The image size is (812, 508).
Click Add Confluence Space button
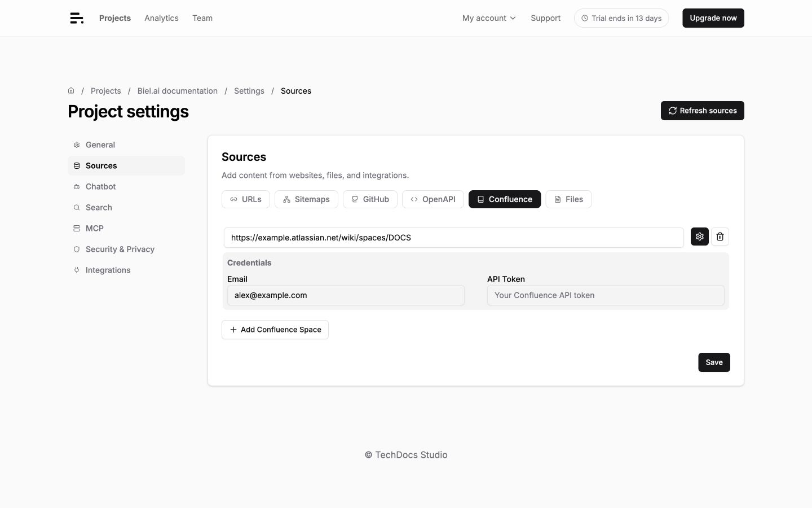tap(275, 330)
